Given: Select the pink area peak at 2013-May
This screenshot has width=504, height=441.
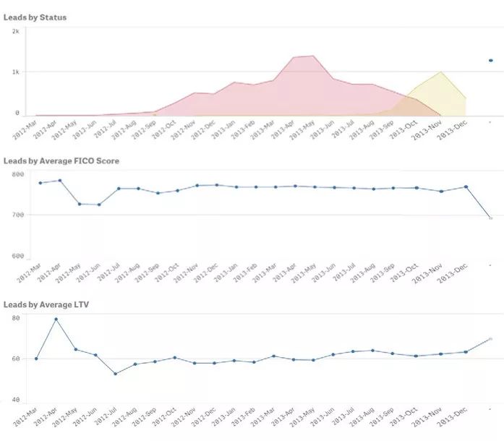Looking at the screenshot, I should tap(313, 56).
